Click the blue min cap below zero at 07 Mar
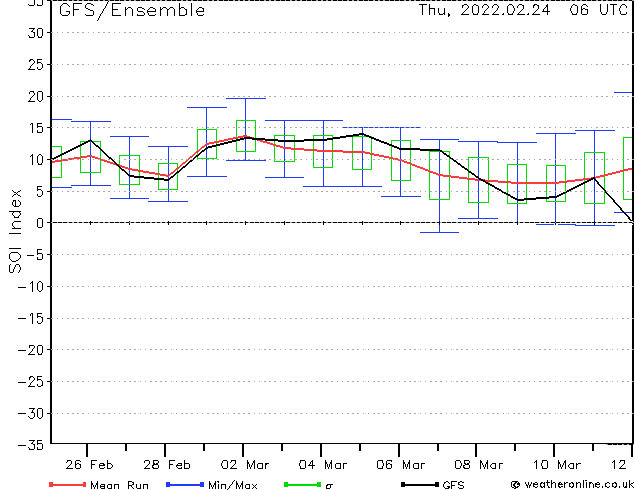634x490 pixels. tap(440, 232)
